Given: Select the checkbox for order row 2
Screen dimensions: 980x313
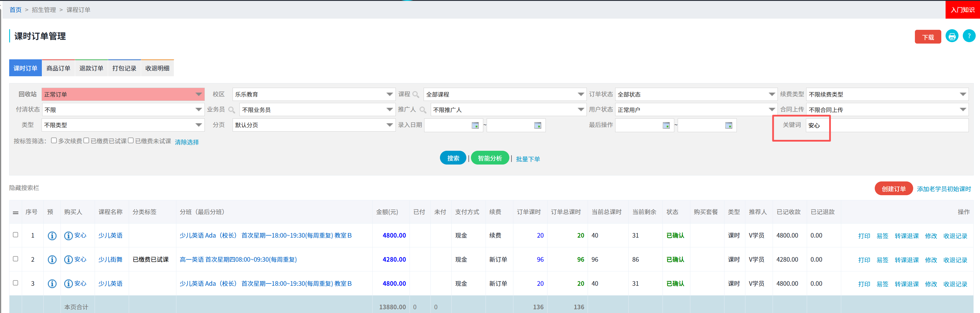Looking at the screenshot, I should click(15, 259).
